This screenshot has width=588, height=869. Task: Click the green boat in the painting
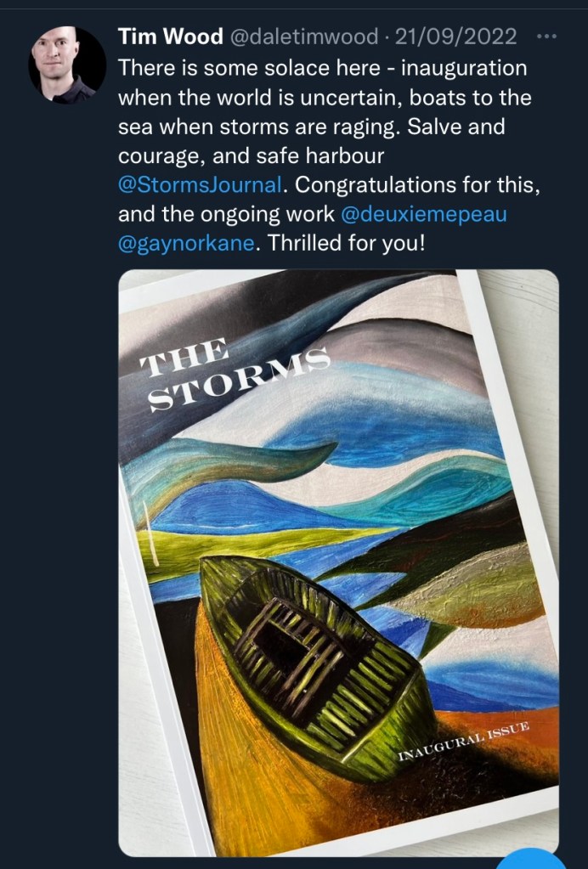click(x=314, y=654)
